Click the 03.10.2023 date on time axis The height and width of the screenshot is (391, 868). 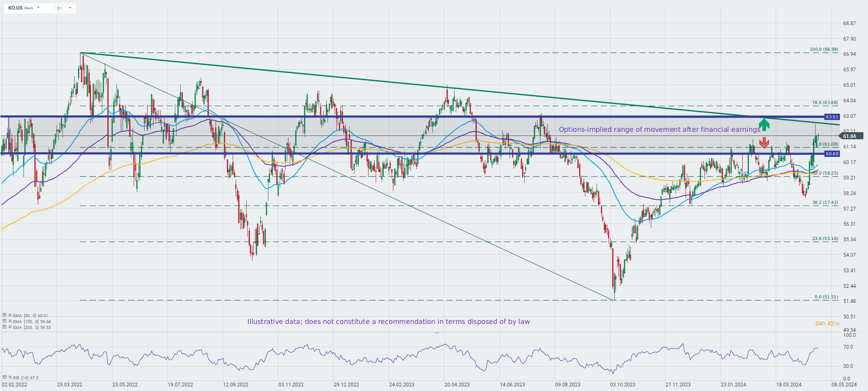[623, 384]
